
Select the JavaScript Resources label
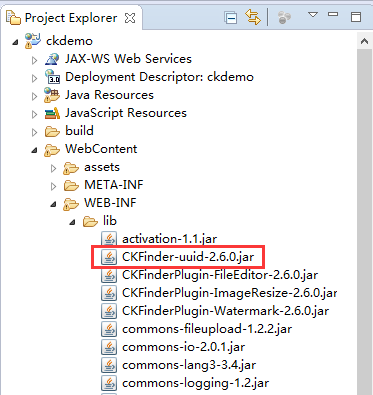(126, 113)
